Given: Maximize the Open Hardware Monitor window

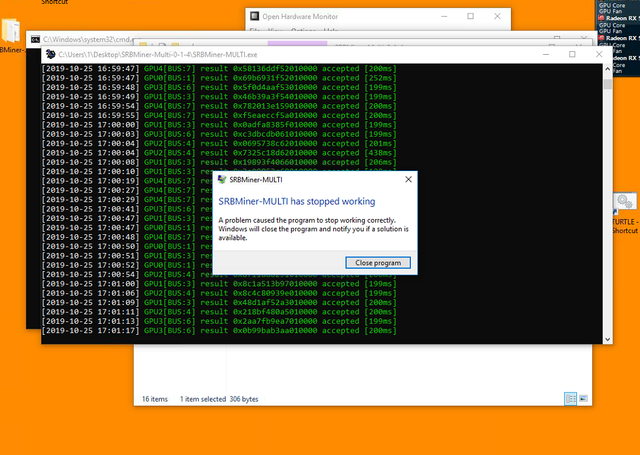Looking at the screenshot, I should (x=471, y=16).
